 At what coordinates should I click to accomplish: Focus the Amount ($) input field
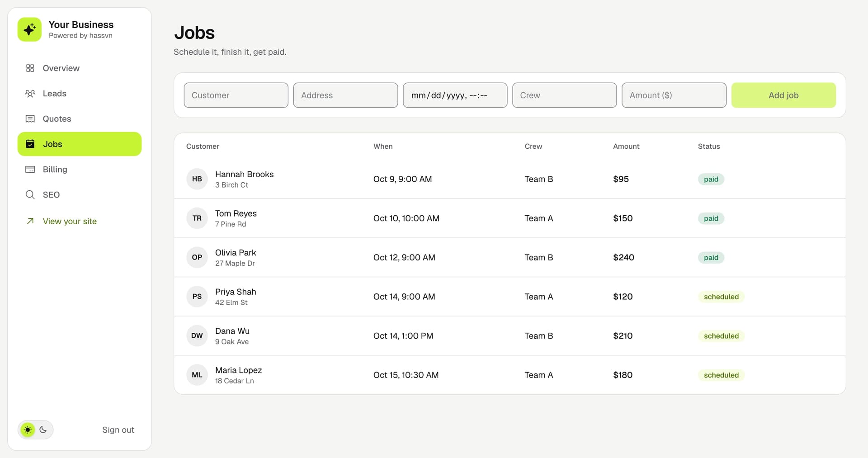(674, 95)
